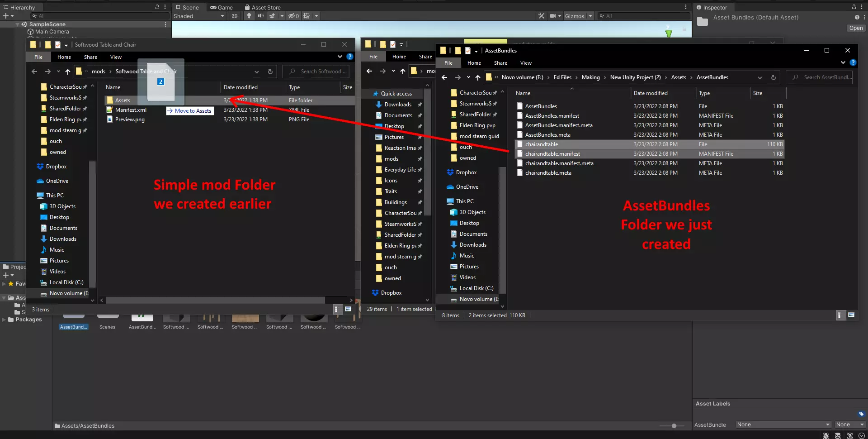Select the chairandtable.meta file
The height and width of the screenshot is (439, 868).
(548, 173)
